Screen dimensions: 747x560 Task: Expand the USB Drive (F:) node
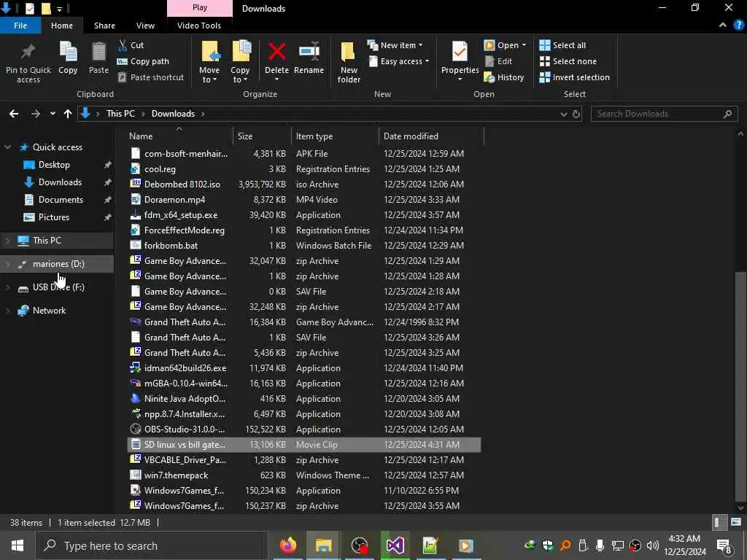(7, 287)
